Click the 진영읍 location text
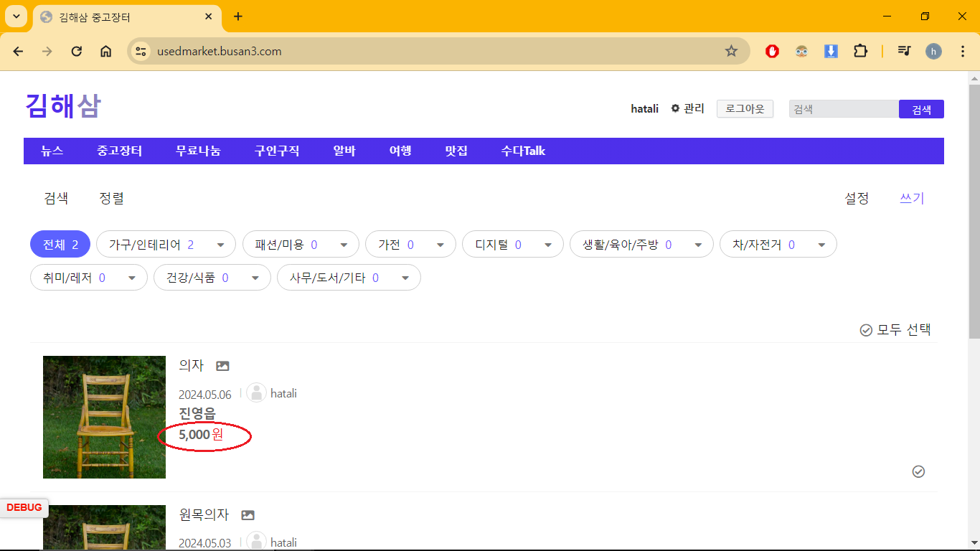980x551 pixels. (197, 413)
